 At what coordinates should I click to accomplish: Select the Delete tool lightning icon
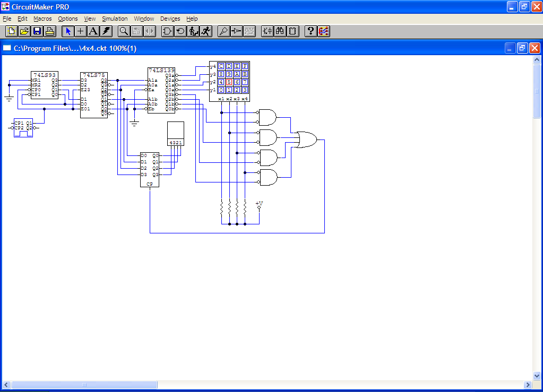click(105, 31)
